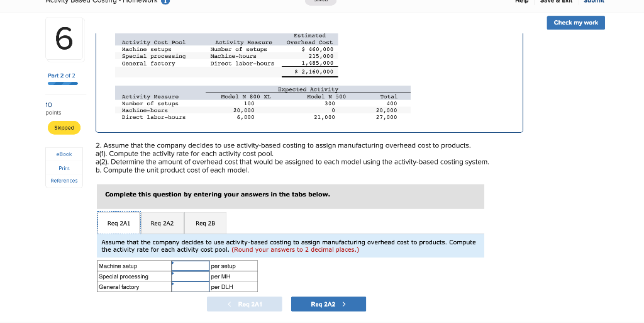
Task: Click the Check my work button
Action: pos(575,23)
